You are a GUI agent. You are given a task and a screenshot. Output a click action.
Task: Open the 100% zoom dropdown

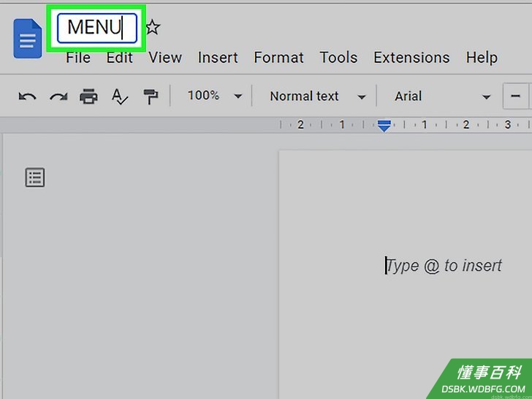click(x=215, y=96)
